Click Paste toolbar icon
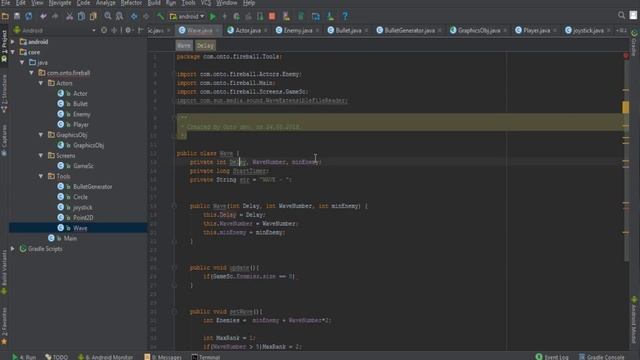640x360 pixels. click(x=93, y=16)
